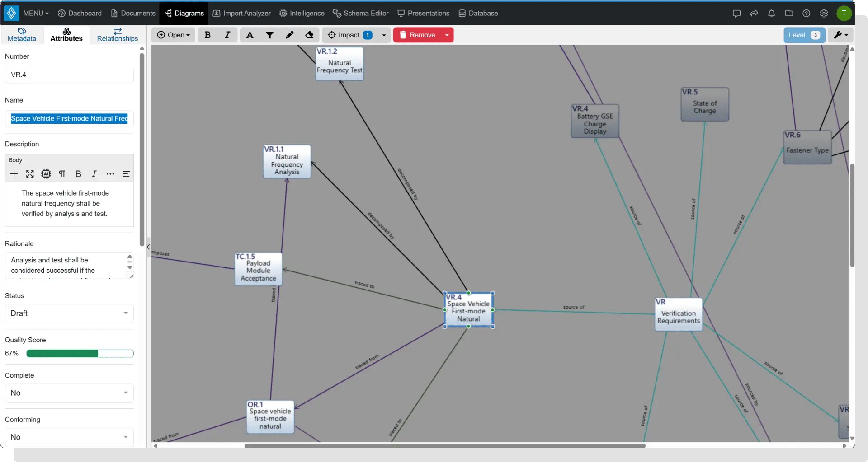
Task: Go to Dashboard
Action: [x=80, y=13]
